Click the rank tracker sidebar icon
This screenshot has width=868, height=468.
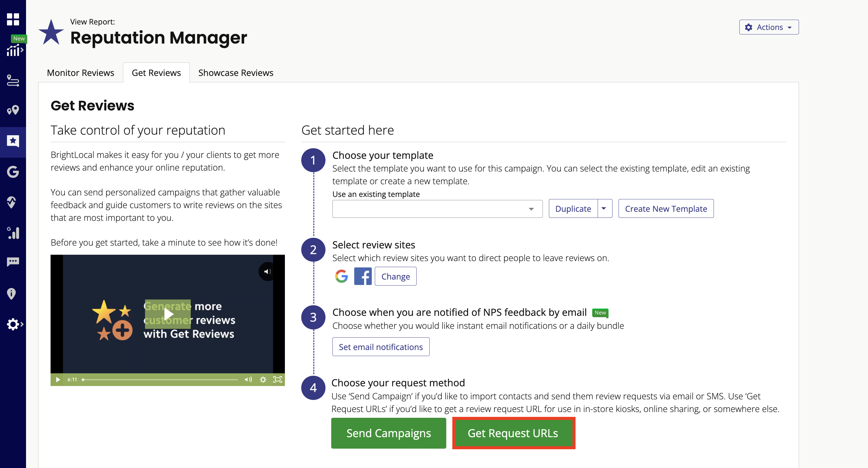(x=13, y=80)
